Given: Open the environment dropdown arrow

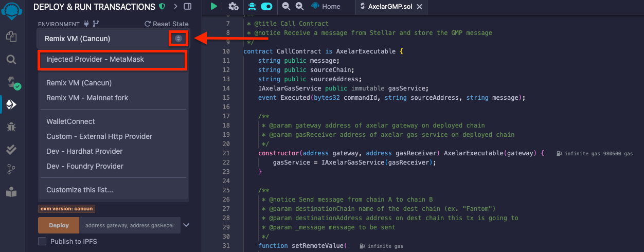Looking at the screenshot, I should pyautogui.click(x=178, y=39).
